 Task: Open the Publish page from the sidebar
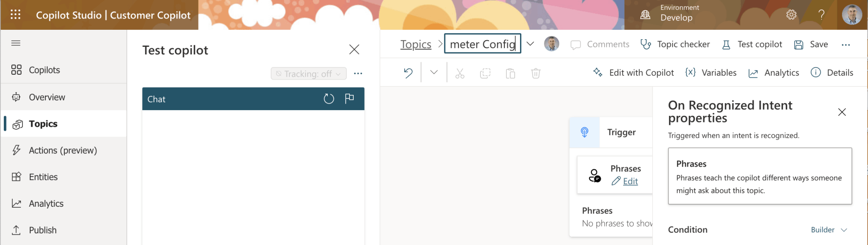(43, 230)
